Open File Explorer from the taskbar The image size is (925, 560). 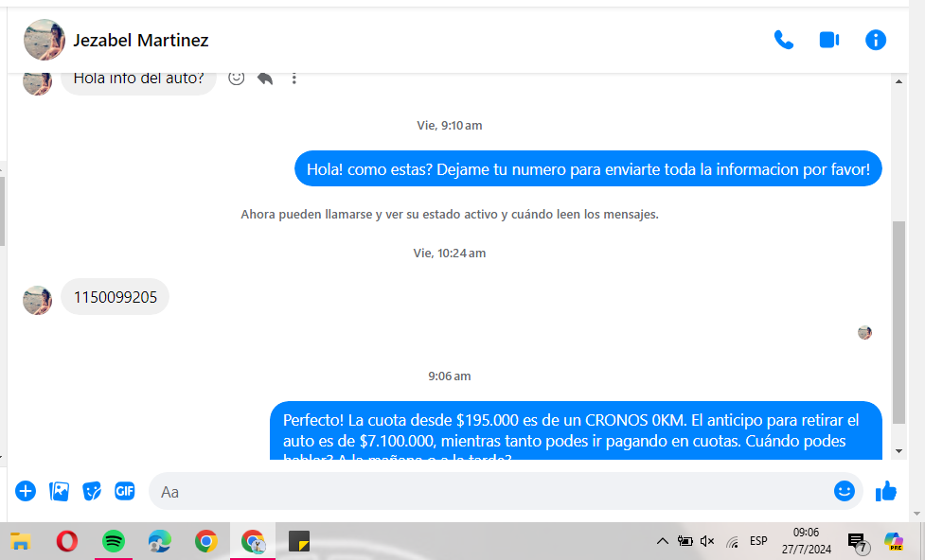click(21, 541)
